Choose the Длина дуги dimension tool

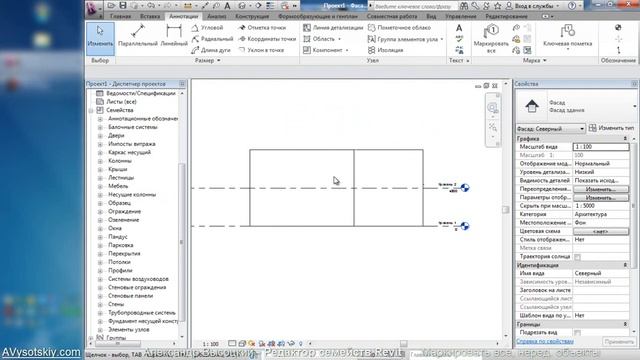click(211, 50)
